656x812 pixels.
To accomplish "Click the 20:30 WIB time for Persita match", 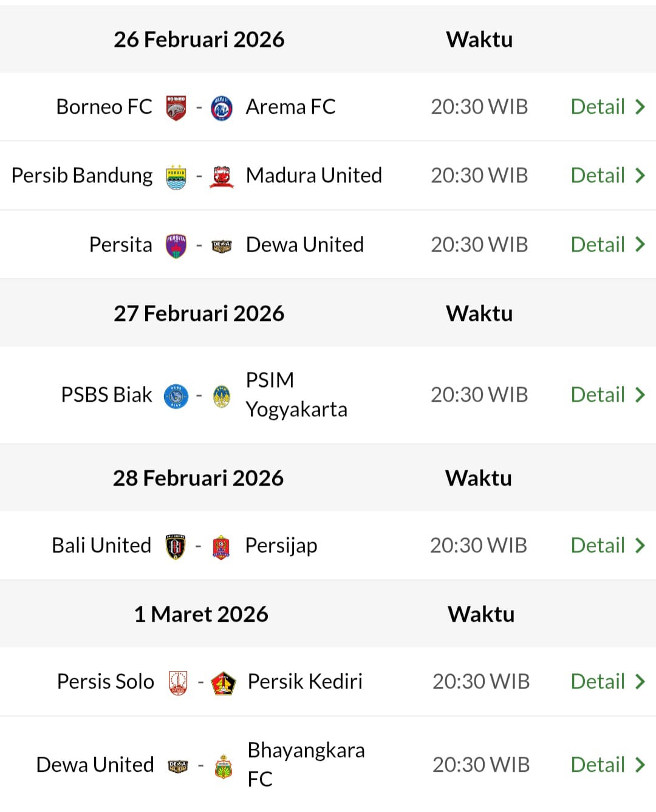I will coord(479,244).
